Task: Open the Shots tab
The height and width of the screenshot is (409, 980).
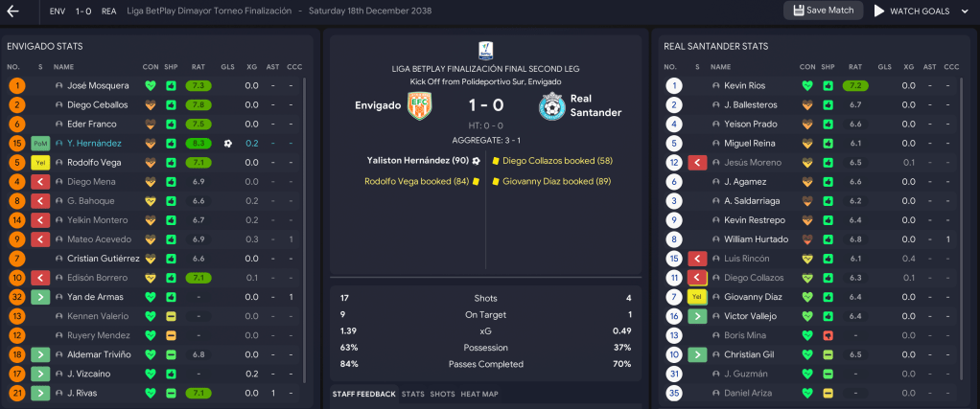Action: (x=442, y=394)
